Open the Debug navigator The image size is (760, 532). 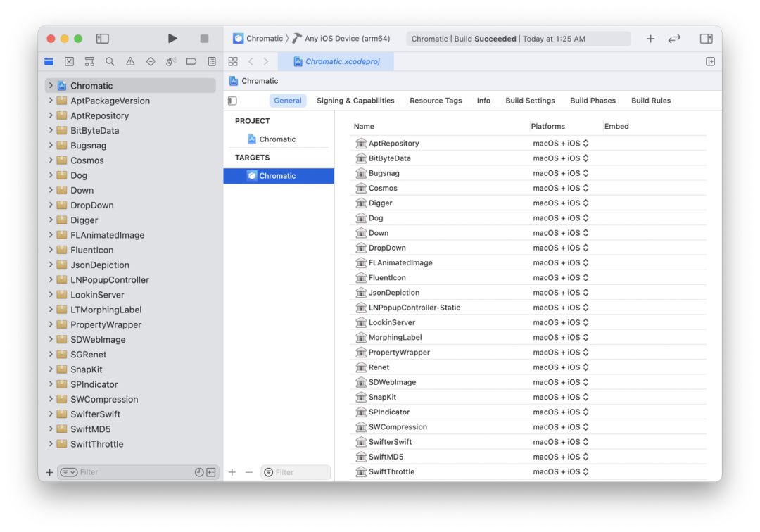(171, 61)
